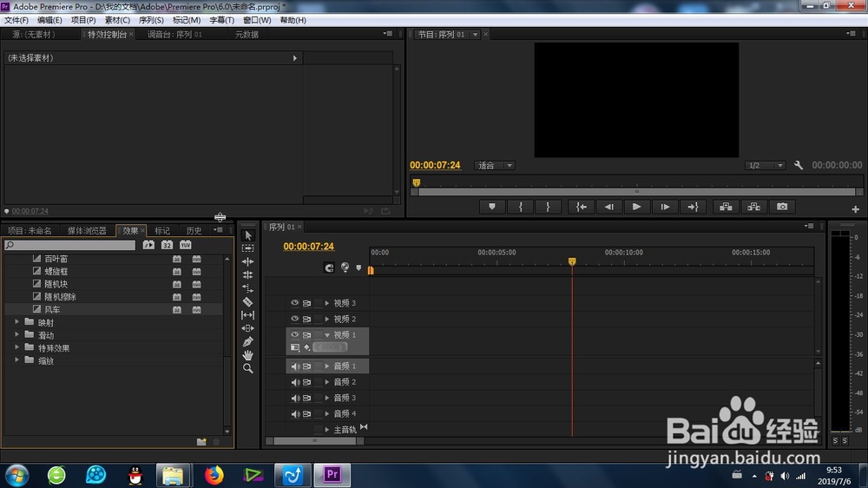
Task: Select the Ripple Edit tool
Action: click(x=248, y=261)
